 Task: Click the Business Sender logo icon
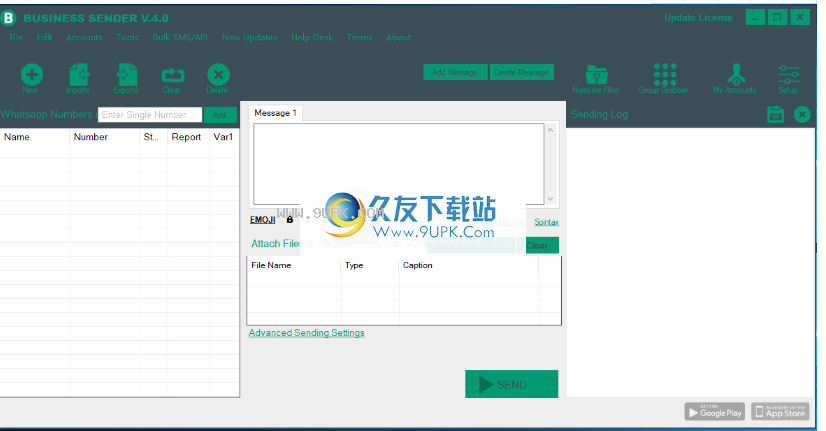pyautogui.click(x=8, y=18)
